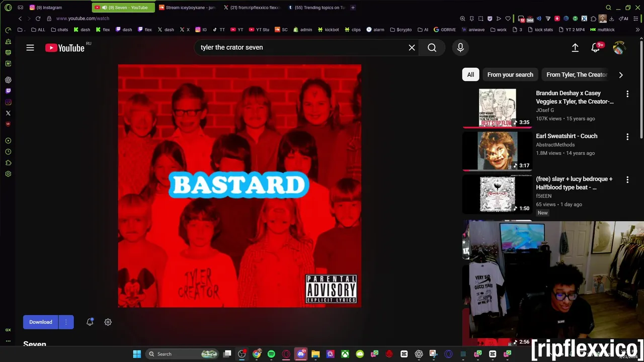Expand the Download button's dropdown arrow
The image size is (644, 362).
(66, 322)
